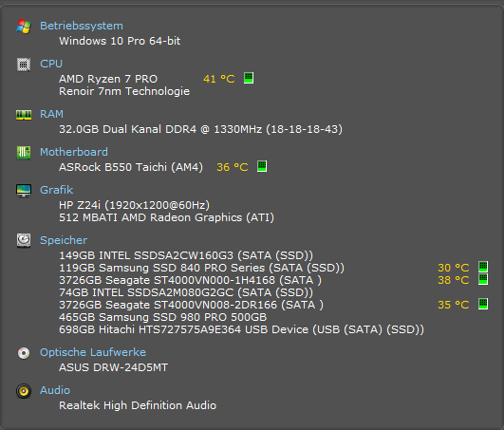This screenshot has width=504, height=430.
Task: Open the Betriebssystem section link
Action: pyautogui.click(x=82, y=26)
